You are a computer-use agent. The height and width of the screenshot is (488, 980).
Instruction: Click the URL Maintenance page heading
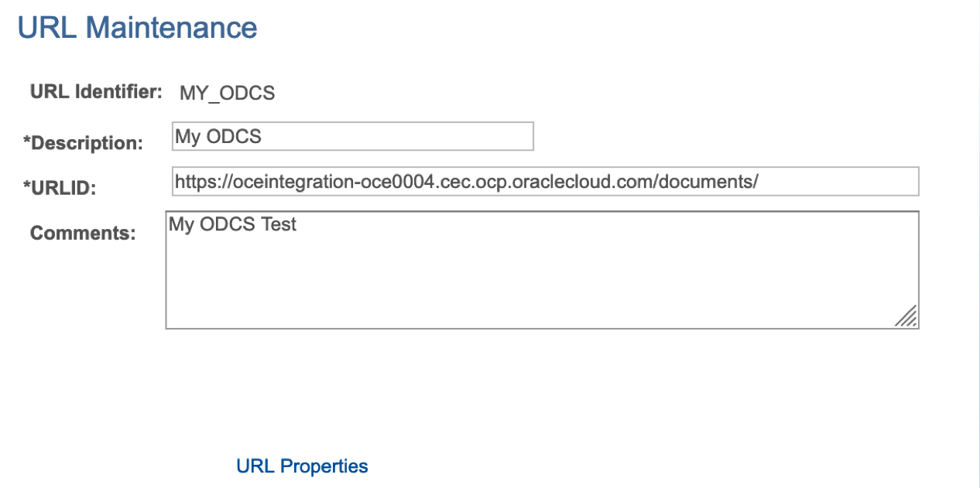[137, 28]
